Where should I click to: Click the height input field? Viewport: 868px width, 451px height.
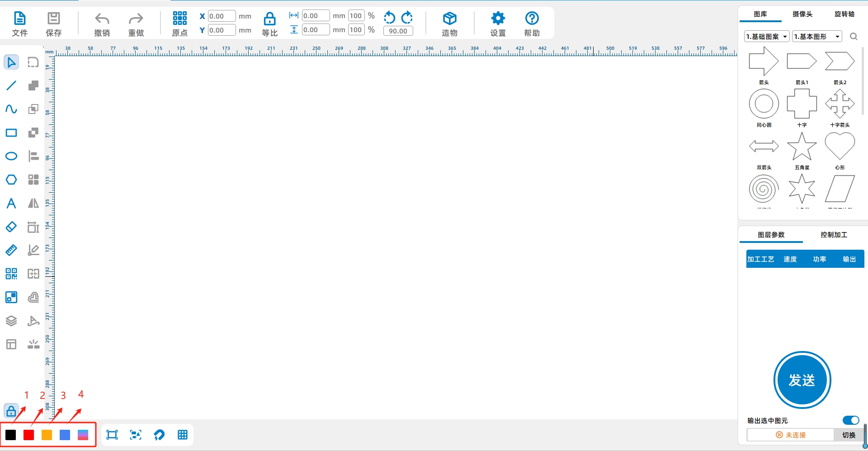pyautogui.click(x=316, y=30)
